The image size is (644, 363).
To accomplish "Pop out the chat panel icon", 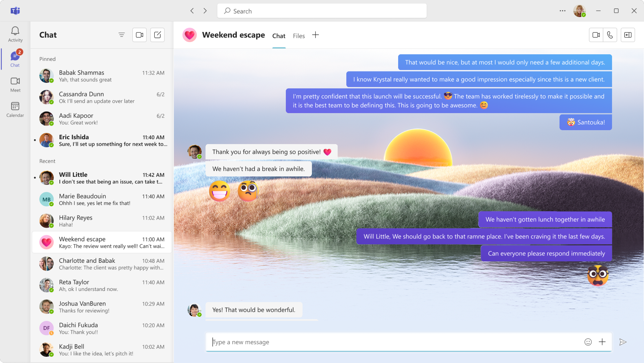I will pyautogui.click(x=628, y=35).
